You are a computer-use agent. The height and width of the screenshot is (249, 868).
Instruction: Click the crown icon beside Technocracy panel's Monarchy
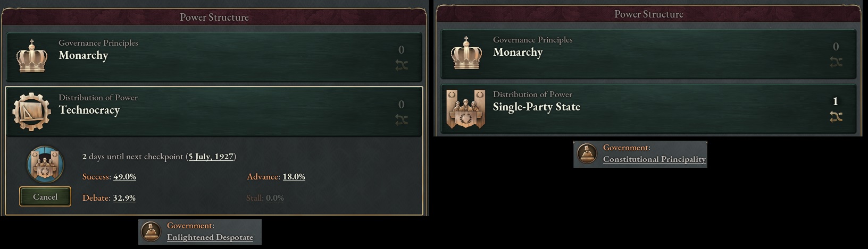[32, 56]
